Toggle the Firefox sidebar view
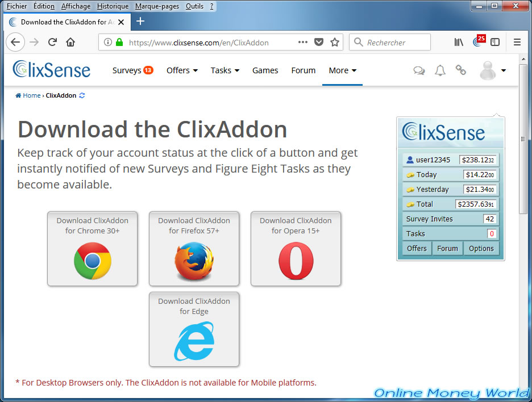Viewport: 532px width, 402px height. [x=495, y=43]
